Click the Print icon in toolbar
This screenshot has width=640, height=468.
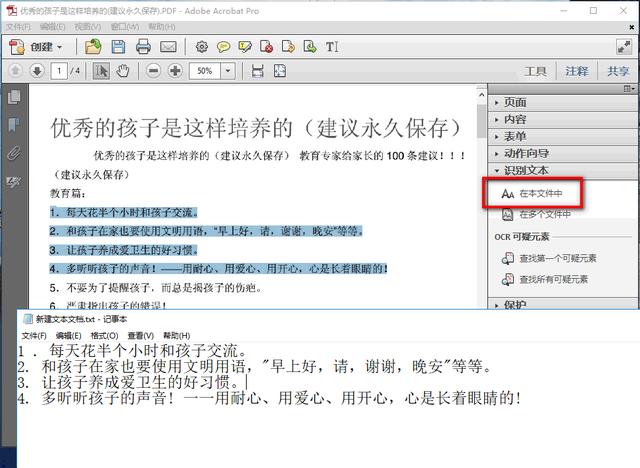tap(143, 47)
